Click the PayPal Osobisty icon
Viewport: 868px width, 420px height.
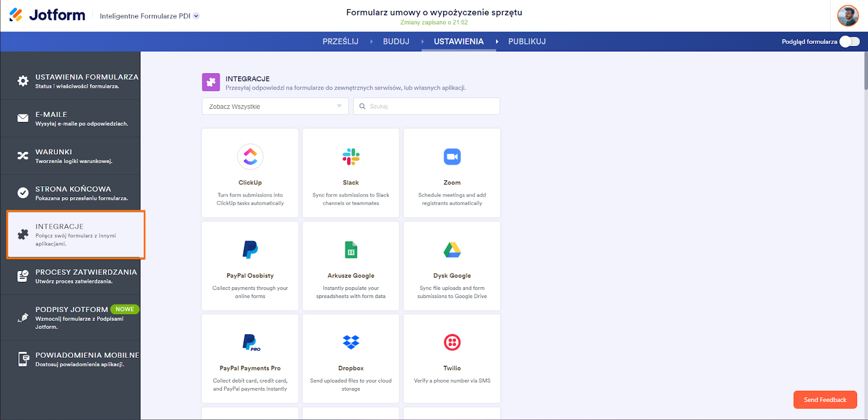250,250
